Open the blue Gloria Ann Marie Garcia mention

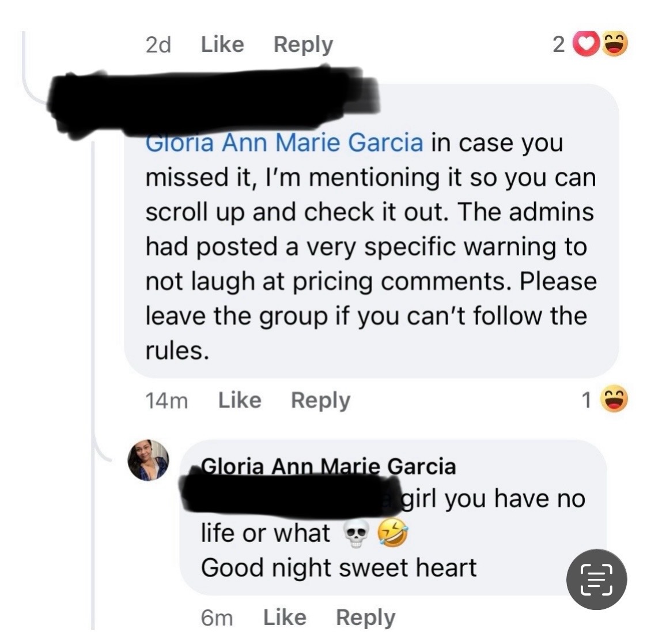[285, 142]
